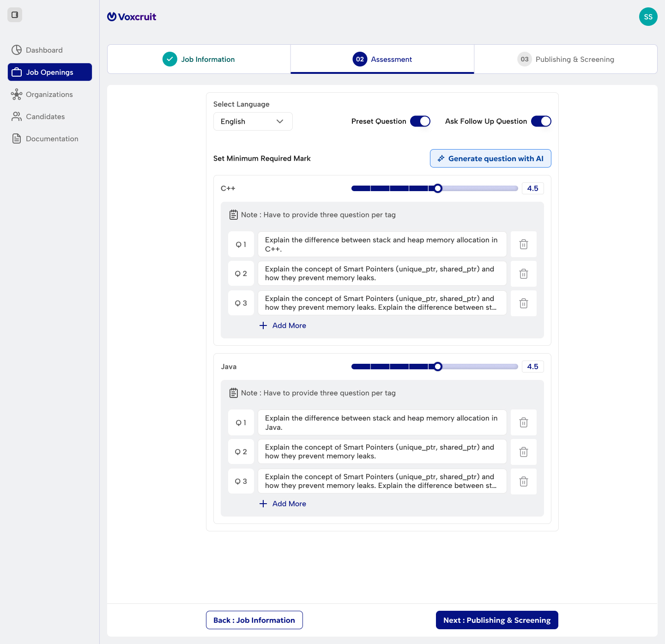
Task: Click the Select Language label
Action: [x=242, y=104]
